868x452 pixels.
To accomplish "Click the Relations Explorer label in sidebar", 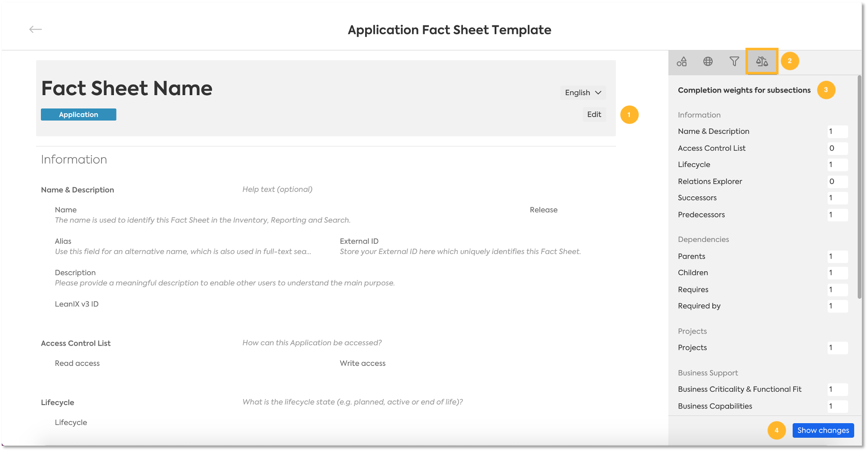I will 710,181.
